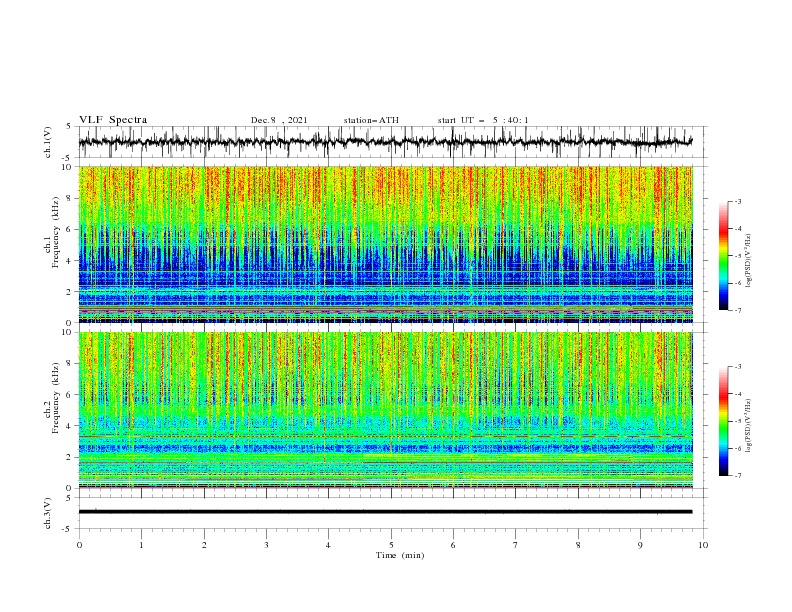Viewport: 792px width, 612px height.
Task: Click the color bar label beside ch.2 spectrogram
Action: coord(748,427)
